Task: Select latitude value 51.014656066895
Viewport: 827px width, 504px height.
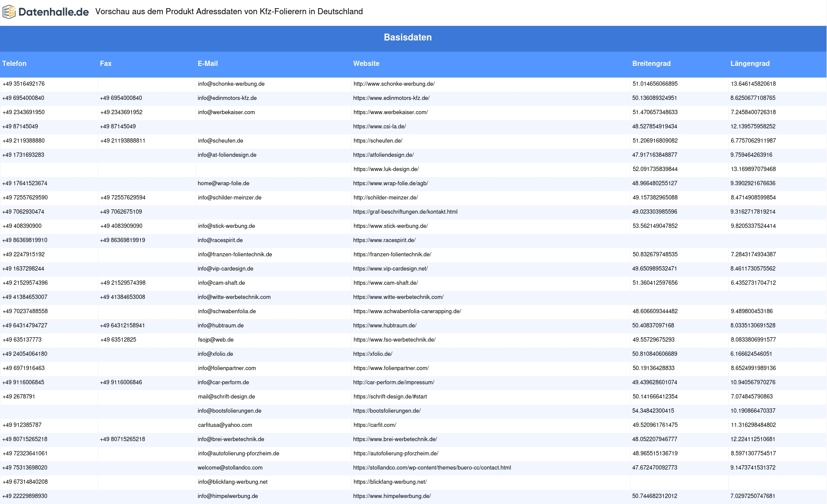Action: 655,84
